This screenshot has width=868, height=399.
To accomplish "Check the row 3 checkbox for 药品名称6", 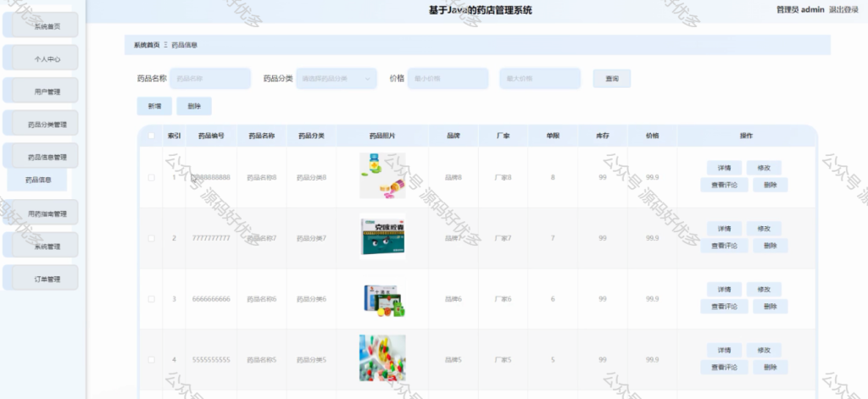I will coord(151,299).
